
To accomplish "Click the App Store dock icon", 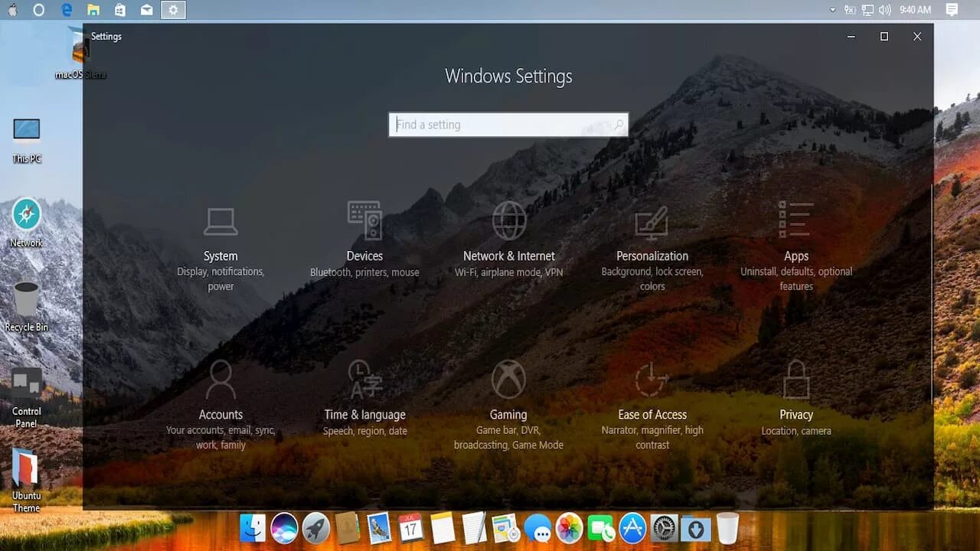I will [x=632, y=528].
